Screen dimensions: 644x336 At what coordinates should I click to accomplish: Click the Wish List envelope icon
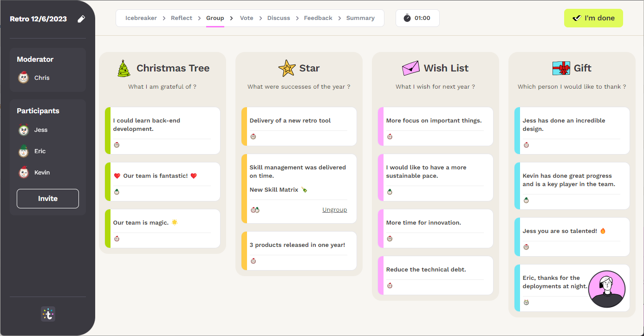click(x=410, y=68)
